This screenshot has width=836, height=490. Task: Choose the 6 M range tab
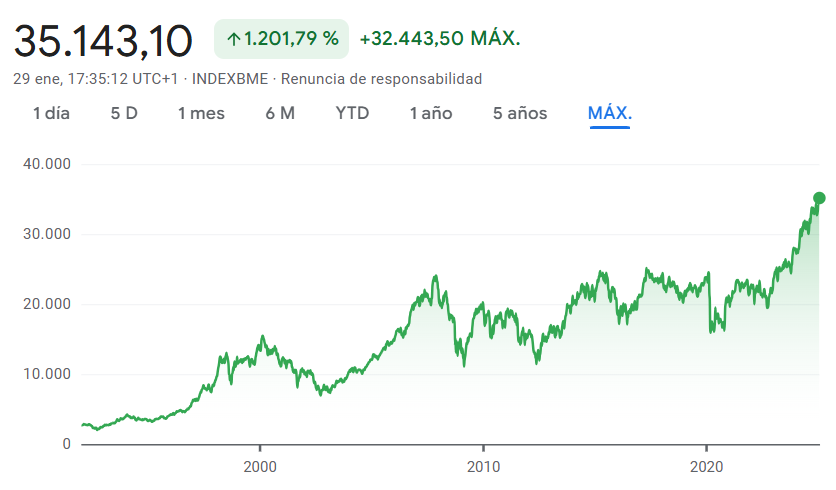[x=280, y=113]
